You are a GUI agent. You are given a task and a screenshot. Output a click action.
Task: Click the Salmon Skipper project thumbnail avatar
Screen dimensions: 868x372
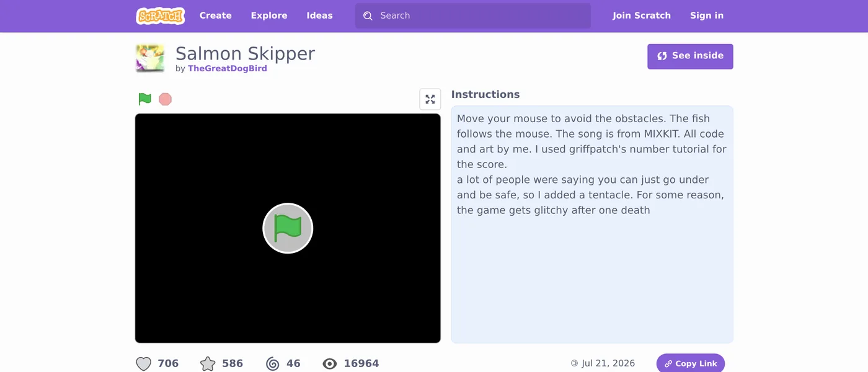pyautogui.click(x=150, y=58)
